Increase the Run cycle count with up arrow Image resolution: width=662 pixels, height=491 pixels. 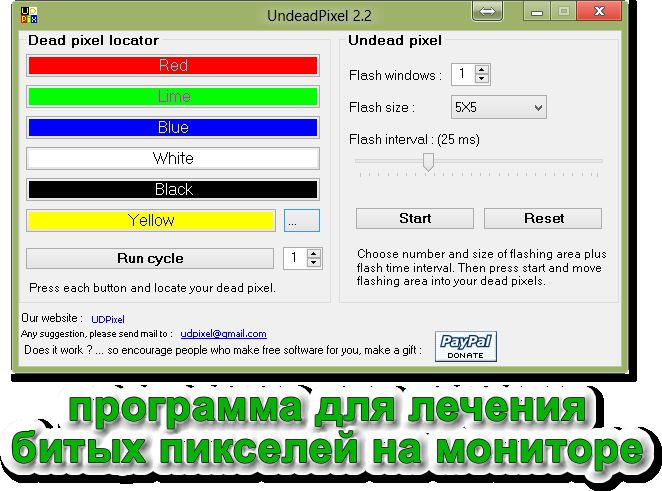(x=314, y=253)
